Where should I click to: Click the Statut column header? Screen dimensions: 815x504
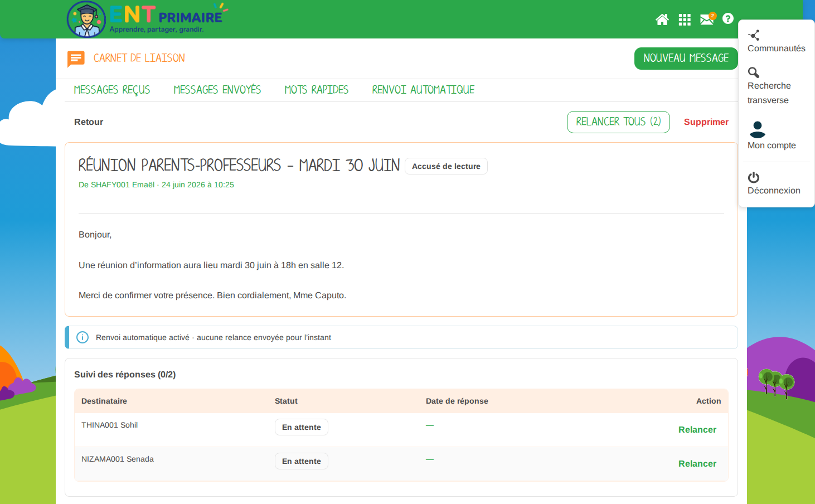click(286, 401)
